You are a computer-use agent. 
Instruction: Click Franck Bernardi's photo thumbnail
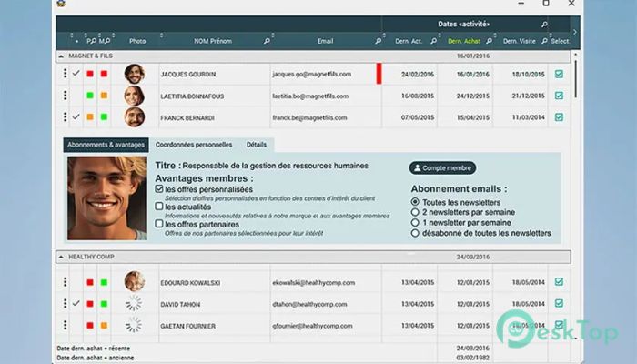[x=135, y=117]
